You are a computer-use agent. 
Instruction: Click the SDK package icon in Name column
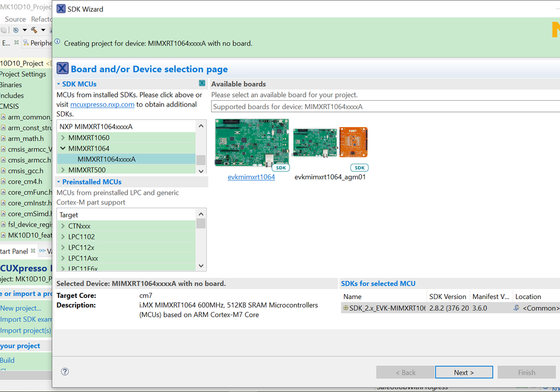(346, 308)
